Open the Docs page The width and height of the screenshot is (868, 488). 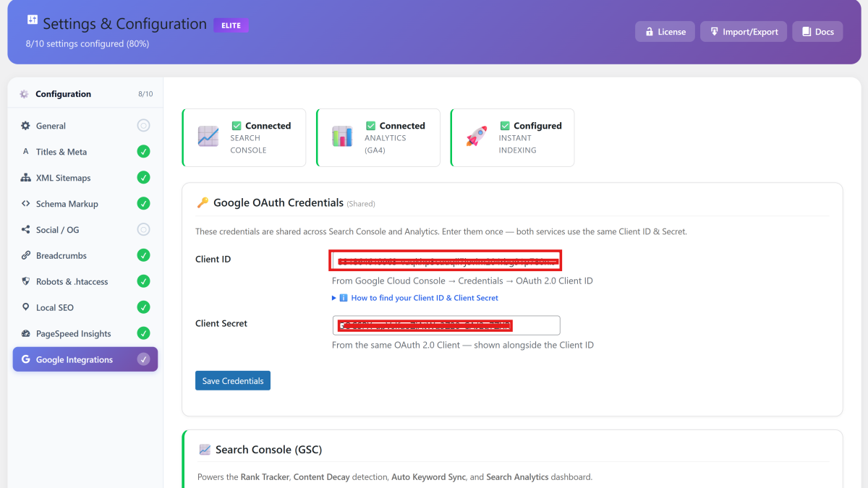tap(817, 31)
